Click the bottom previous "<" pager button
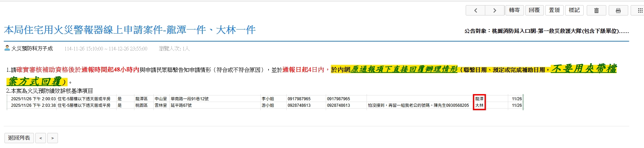 click(x=40, y=138)
